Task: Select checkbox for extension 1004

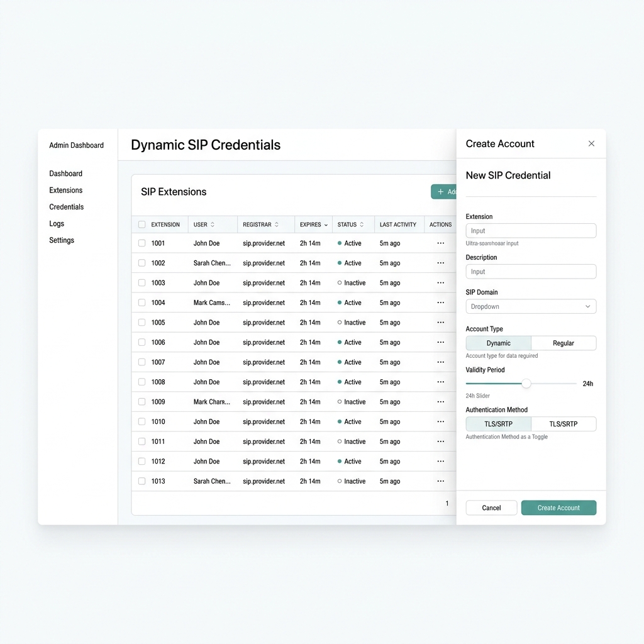Action: click(x=142, y=303)
